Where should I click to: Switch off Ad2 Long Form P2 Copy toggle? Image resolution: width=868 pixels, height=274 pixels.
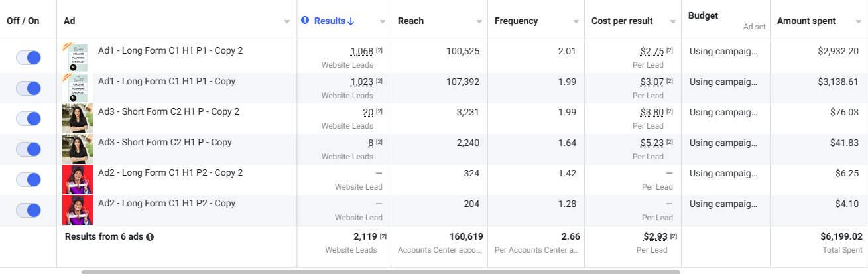29,210
